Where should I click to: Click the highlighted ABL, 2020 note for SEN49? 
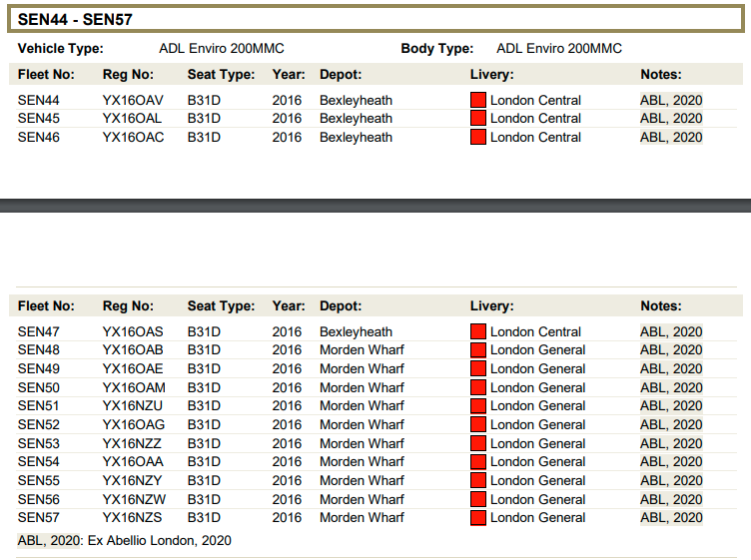671,369
